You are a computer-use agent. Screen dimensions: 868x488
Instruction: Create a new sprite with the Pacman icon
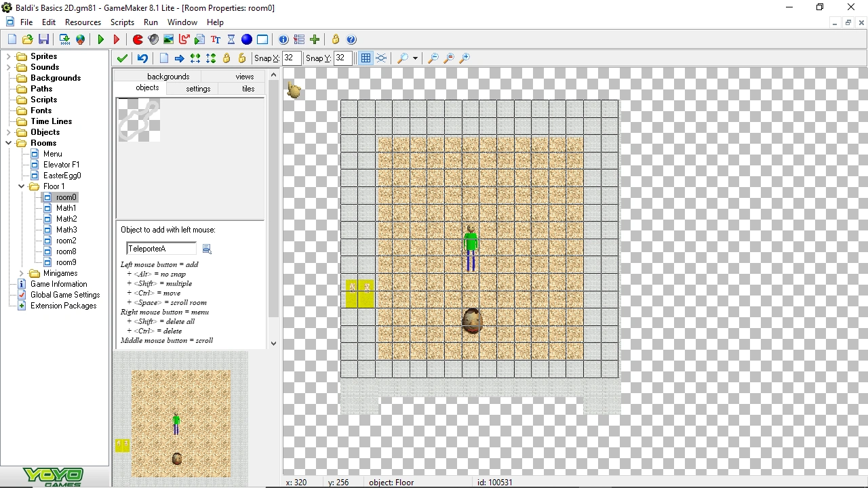138,39
